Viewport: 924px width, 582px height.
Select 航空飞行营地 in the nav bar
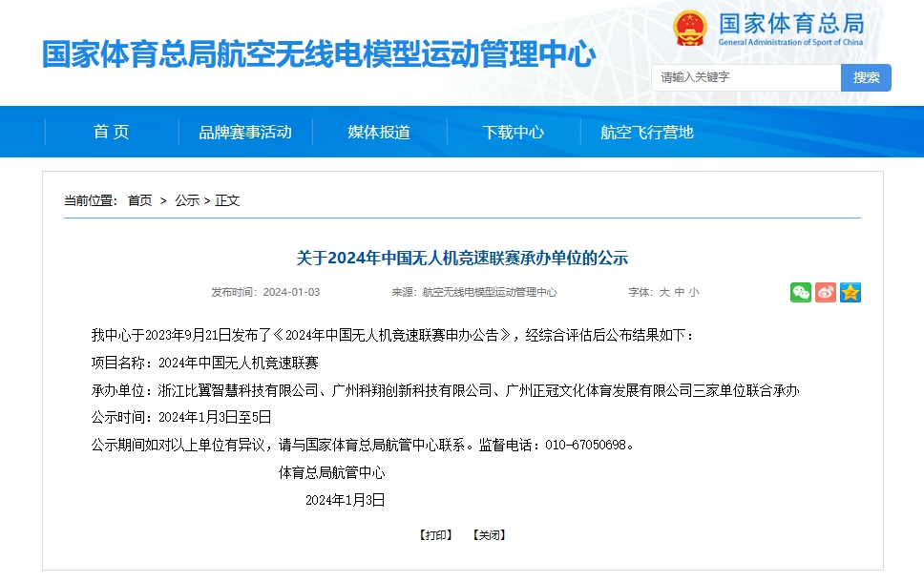tap(647, 133)
